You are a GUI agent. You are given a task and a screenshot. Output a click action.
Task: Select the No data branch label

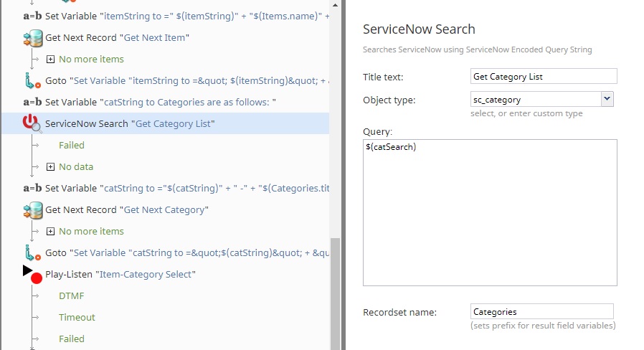click(x=76, y=167)
